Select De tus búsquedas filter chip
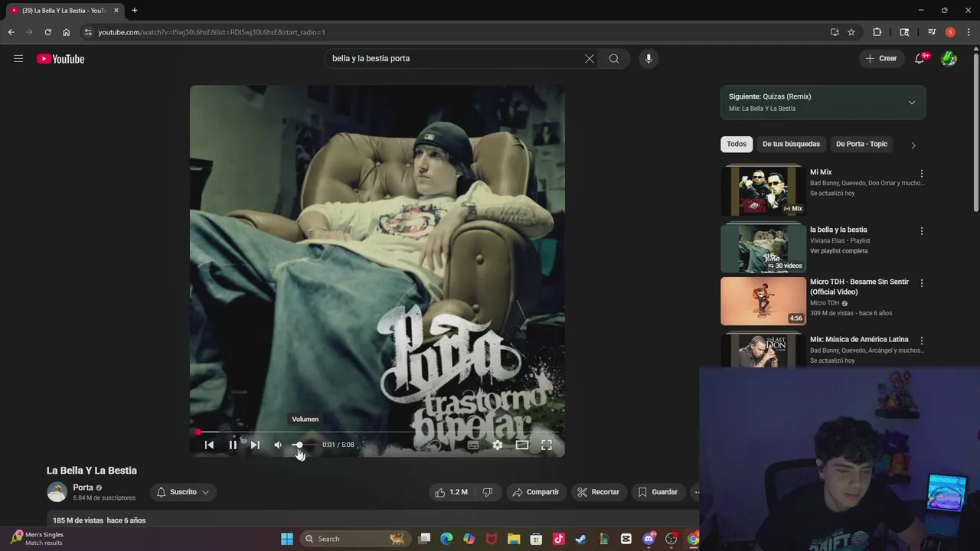Screen dimensions: 980x551 [x=791, y=144]
